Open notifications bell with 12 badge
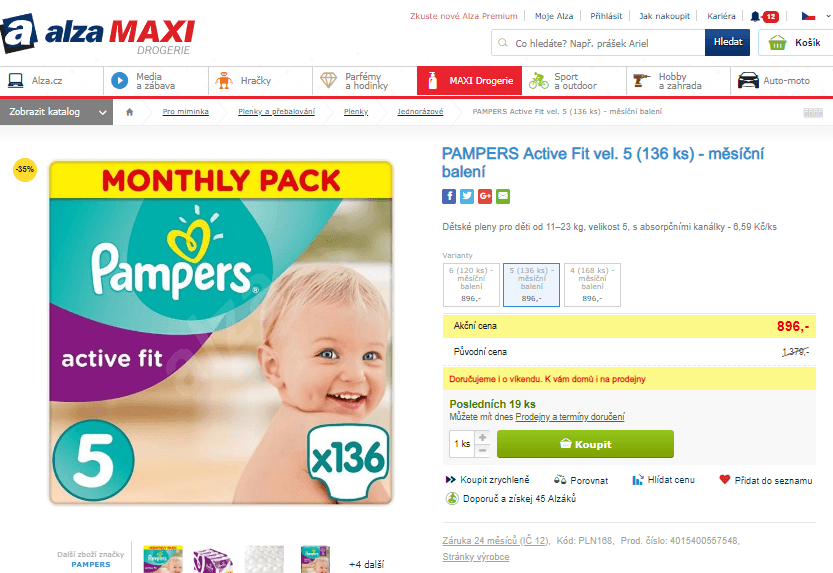This screenshot has width=833, height=573. tap(764, 16)
